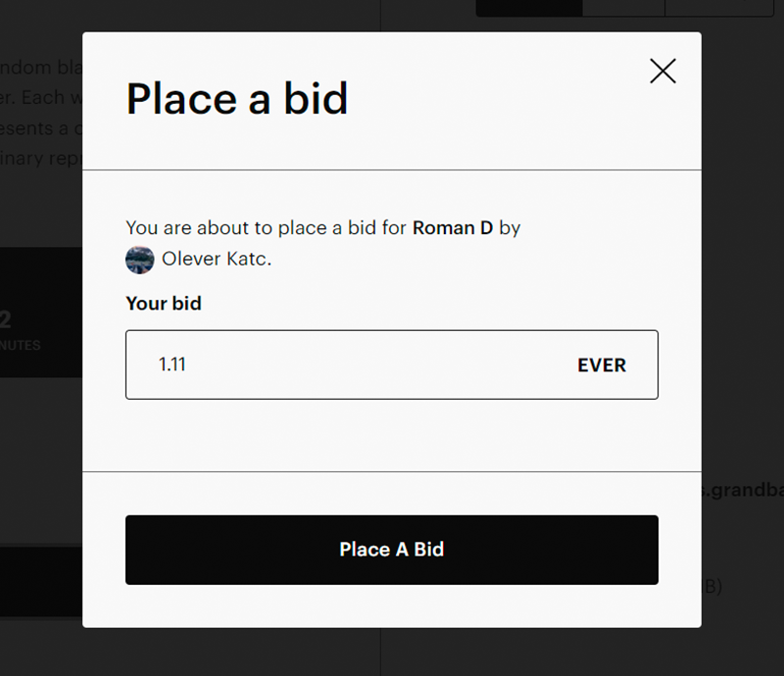Image resolution: width=784 pixels, height=676 pixels.
Task: Click Olever Katc's round avatar image
Action: click(139, 260)
